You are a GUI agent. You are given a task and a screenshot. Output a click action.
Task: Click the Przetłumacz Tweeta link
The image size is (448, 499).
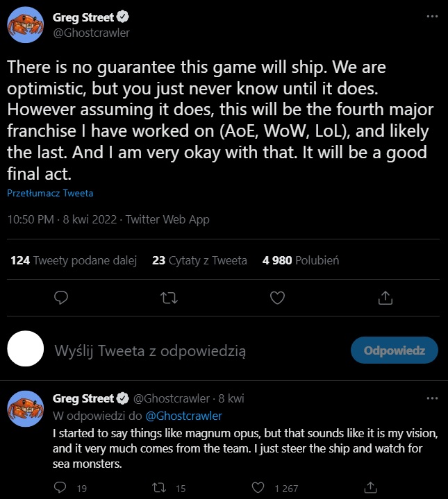coord(50,194)
